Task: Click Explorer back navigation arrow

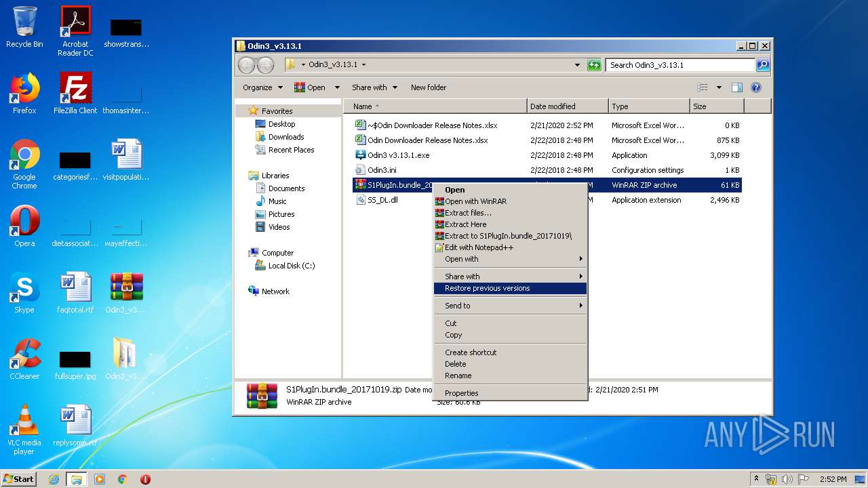Action: 246,65
